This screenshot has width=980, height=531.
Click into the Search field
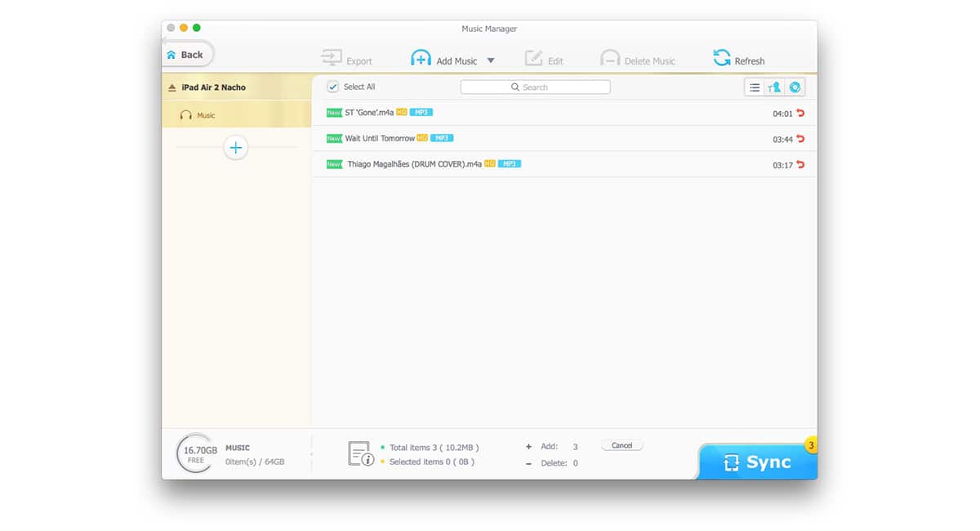point(535,87)
